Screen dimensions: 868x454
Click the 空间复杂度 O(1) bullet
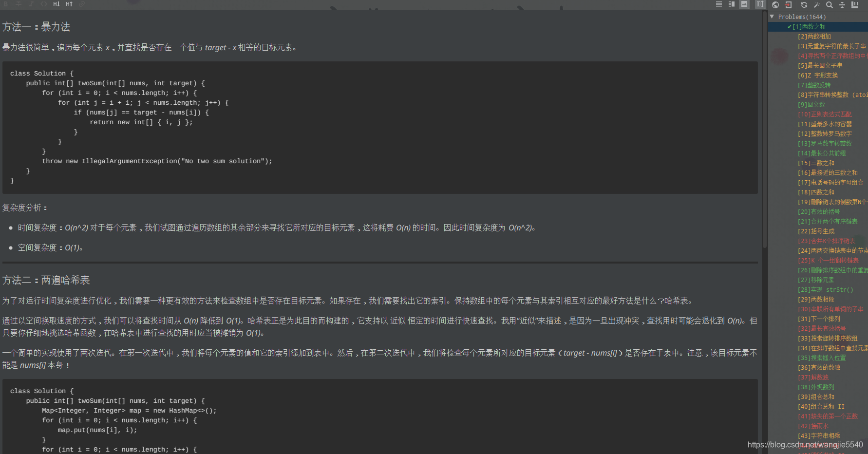coord(51,248)
